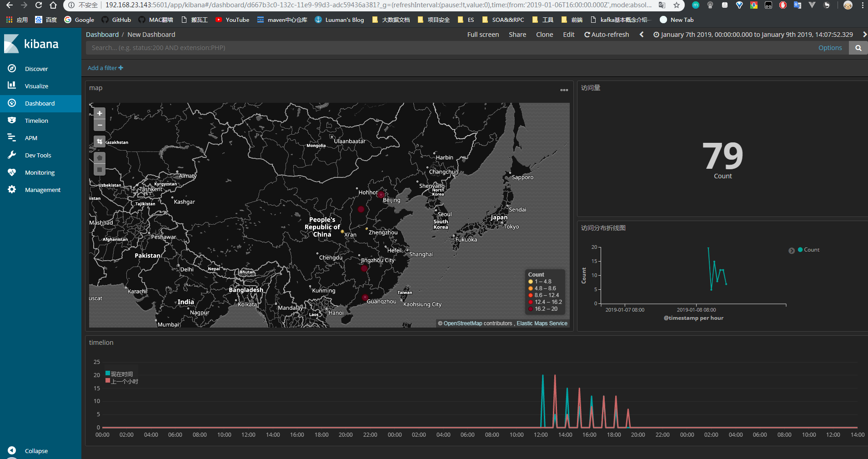
Task: Click the Kibana logo
Action: [32, 44]
